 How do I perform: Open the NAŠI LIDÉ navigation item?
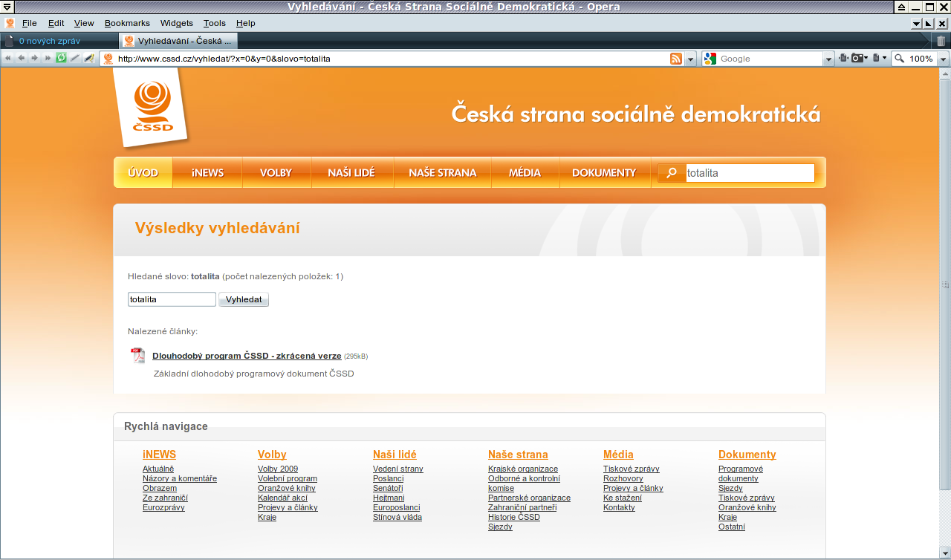click(351, 172)
